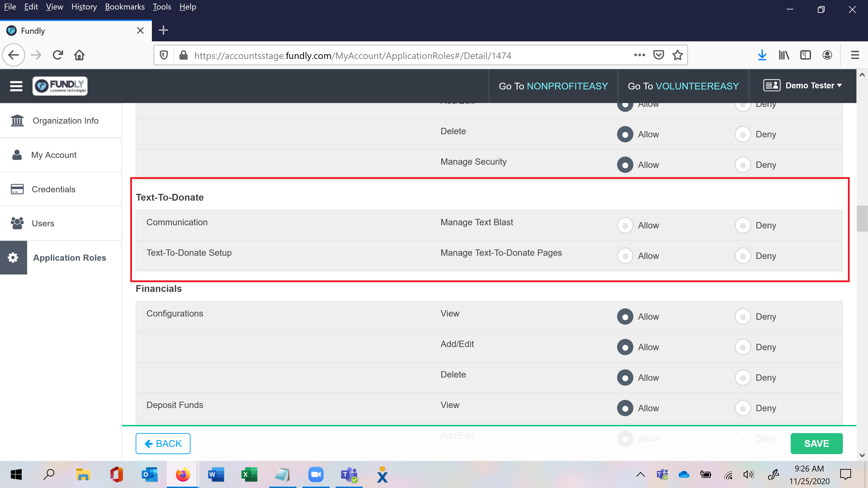Open Excel from the taskbar
Viewport: 868px width, 488px height.
[249, 474]
